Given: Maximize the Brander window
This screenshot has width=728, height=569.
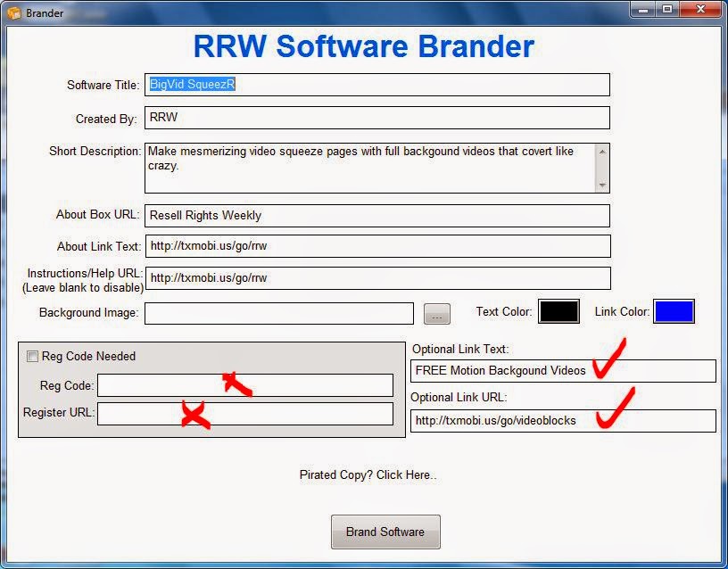Looking at the screenshot, I should 667,10.
